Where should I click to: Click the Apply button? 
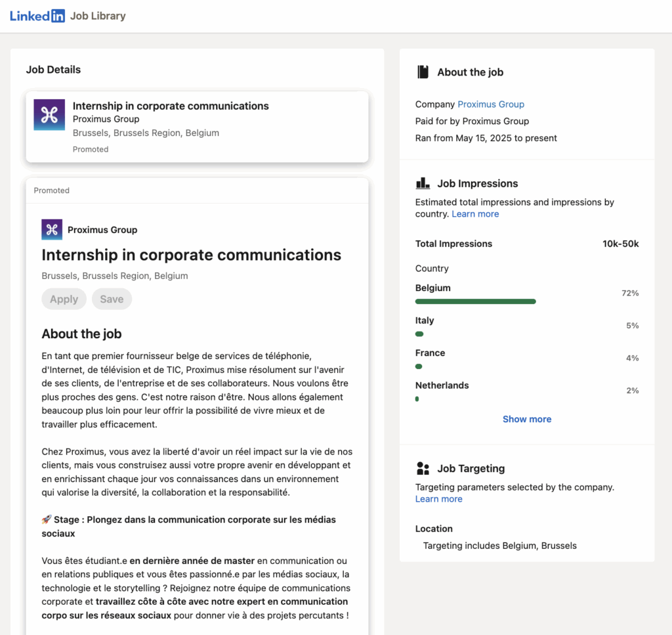[x=64, y=299]
